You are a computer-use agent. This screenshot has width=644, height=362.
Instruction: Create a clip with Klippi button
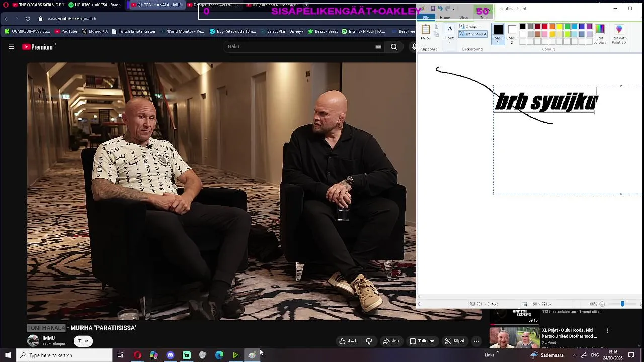point(454,341)
